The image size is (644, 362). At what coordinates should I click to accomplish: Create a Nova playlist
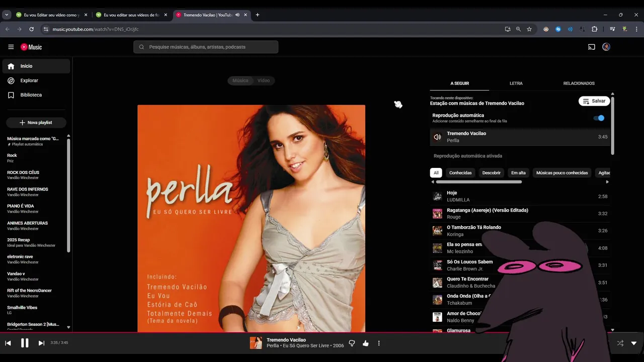pyautogui.click(x=36, y=123)
